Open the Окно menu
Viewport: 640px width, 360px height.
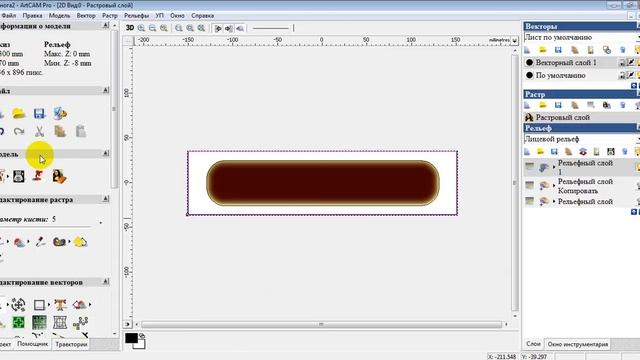(177, 16)
